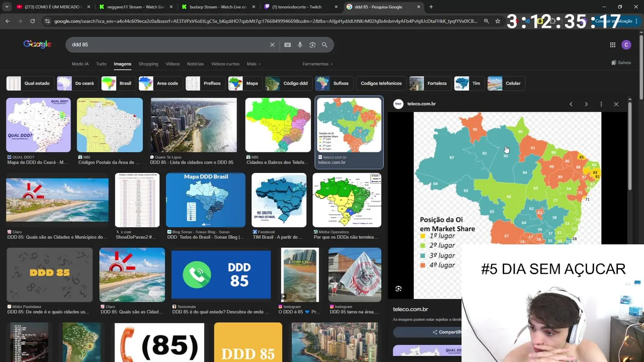Open the TIM Brasil Facebook map thumbnail
The width and height of the screenshot is (644, 362).
tap(279, 200)
